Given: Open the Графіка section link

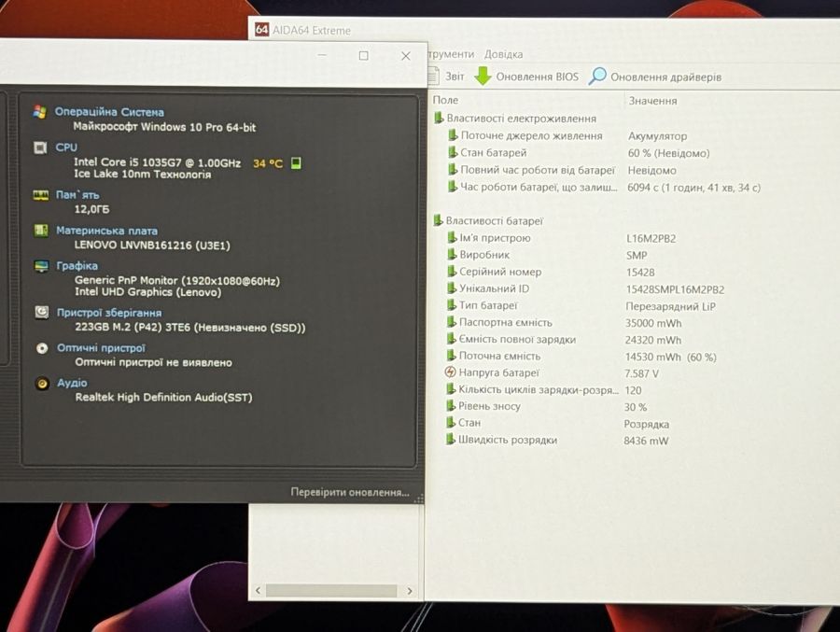Looking at the screenshot, I should point(77,265).
